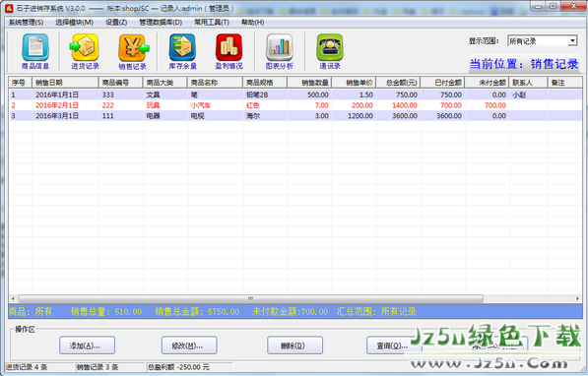The image size is (588, 376).
Task: Click the scrollbar left arrow
Action: pyautogui.click(x=13, y=299)
